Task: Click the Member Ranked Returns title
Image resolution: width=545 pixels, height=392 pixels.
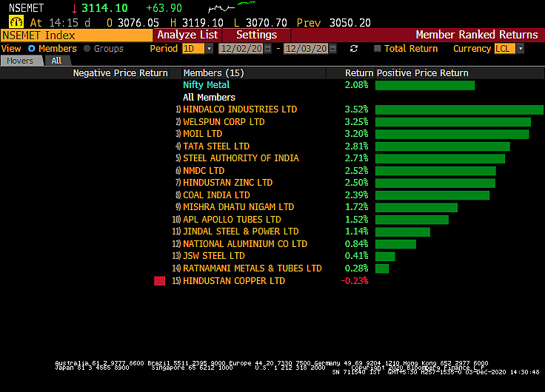Action: (x=477, y=35)
